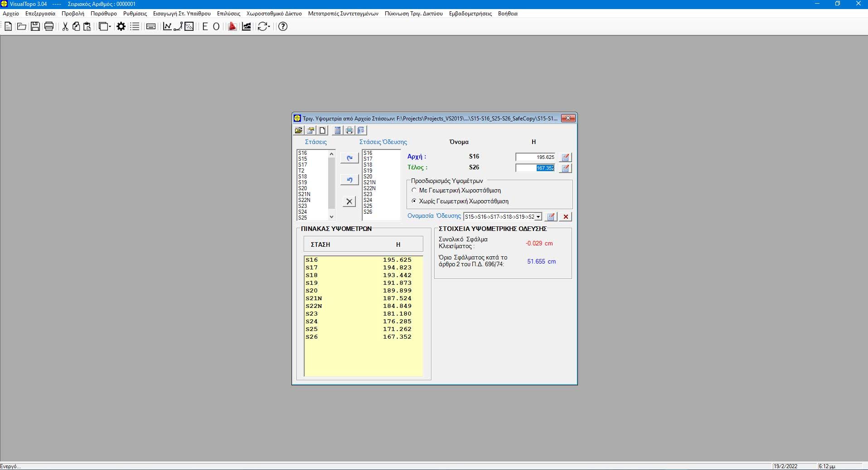Screen dimensions: 868x470
Task: Open the help question mark icon
Action: tap(283, 27)
